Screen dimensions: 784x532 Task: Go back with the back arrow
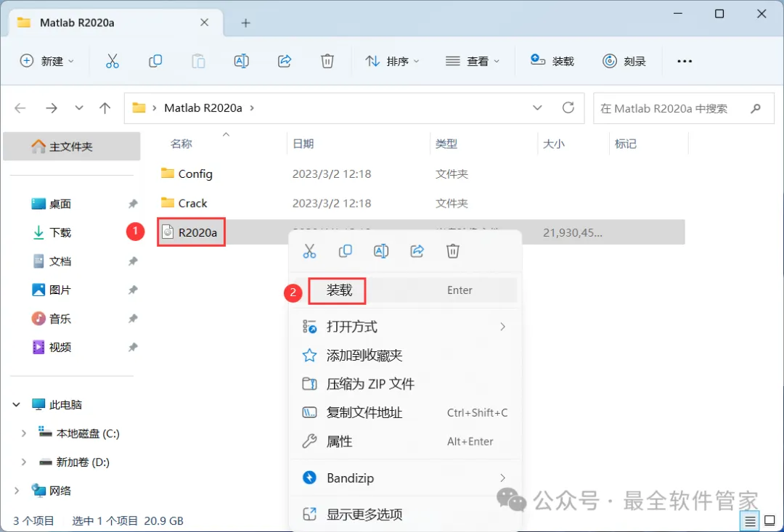coord(20,108)
